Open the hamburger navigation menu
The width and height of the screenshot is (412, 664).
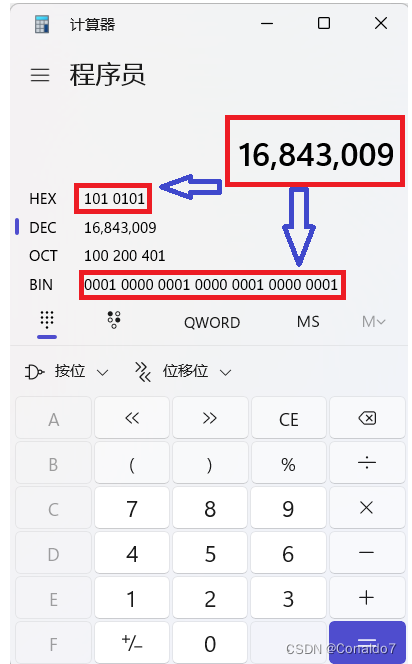tap(40, 75)
